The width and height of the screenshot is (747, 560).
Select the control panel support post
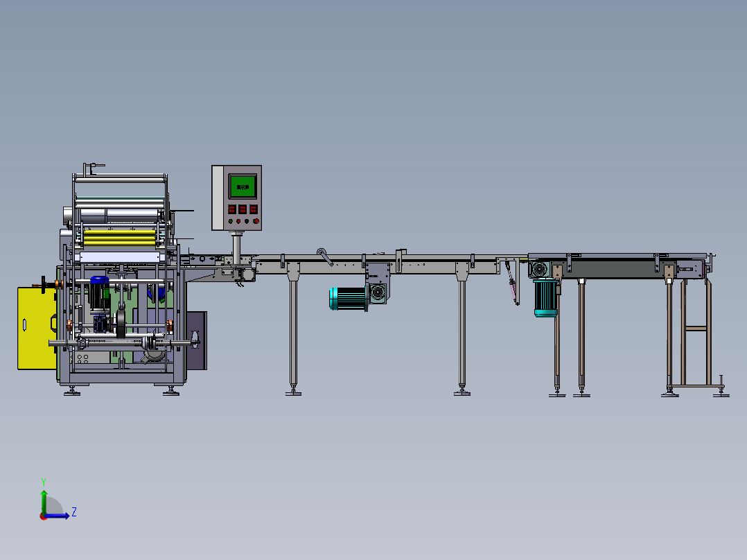(236, 245)
